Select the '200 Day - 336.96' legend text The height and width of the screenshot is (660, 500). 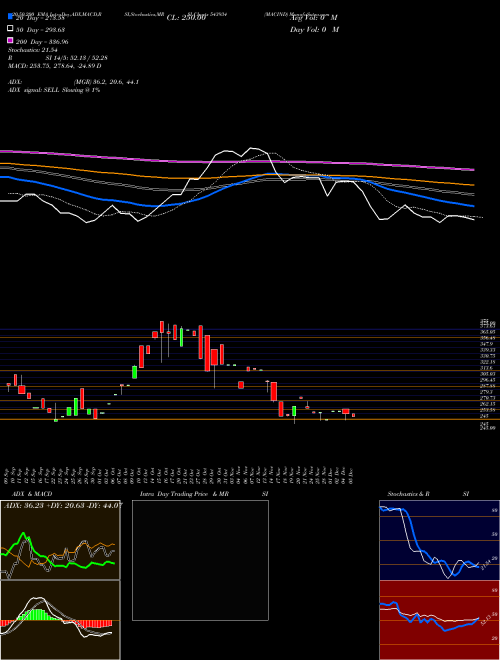point(42,42)
